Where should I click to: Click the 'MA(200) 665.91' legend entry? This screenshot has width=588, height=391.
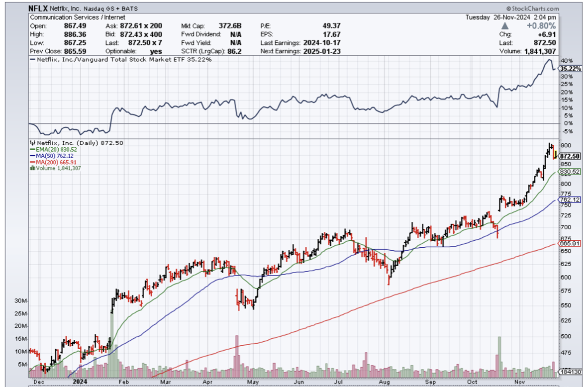[x=56, y=162]
